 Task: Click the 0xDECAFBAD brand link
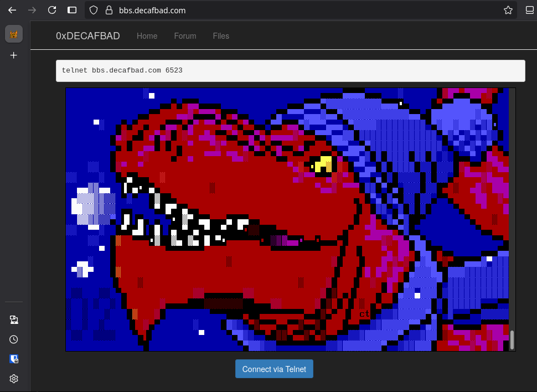(87, 36)
